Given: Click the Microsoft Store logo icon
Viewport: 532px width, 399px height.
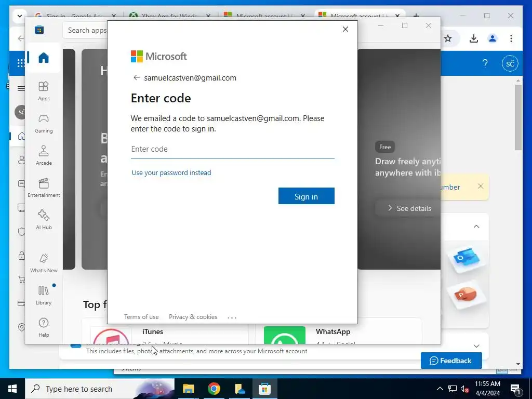Looking at the screenshot, I should click(39, 30).
